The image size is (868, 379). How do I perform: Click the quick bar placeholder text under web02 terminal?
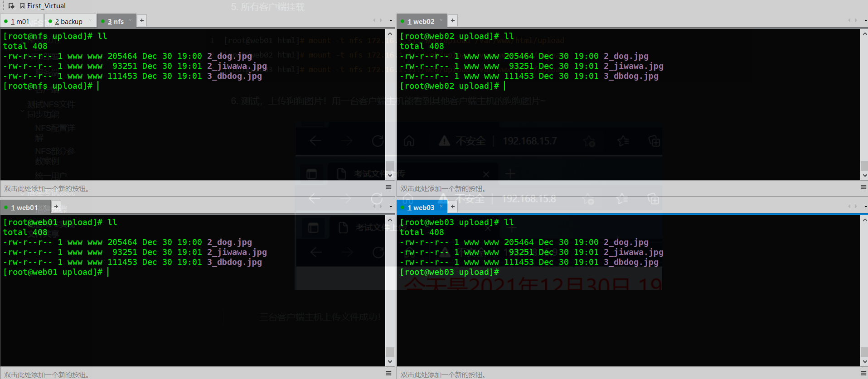coord(443,188)
